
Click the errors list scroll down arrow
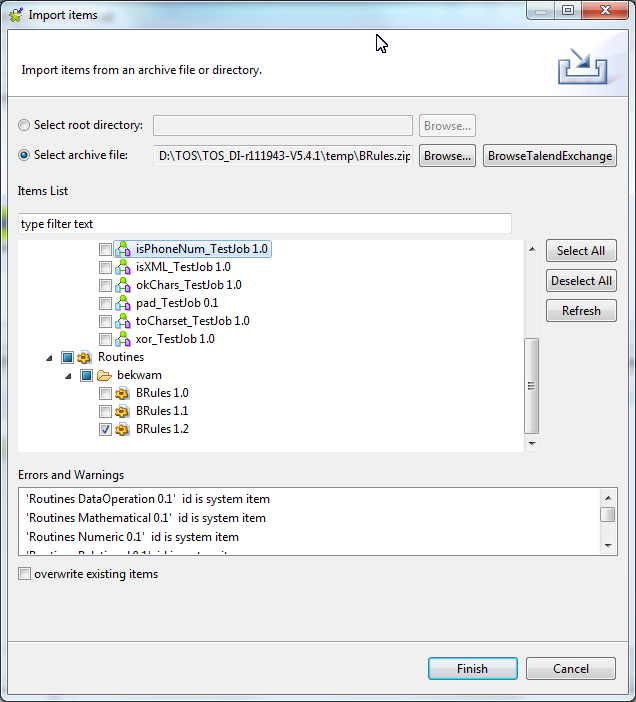(x=608, y=545)
